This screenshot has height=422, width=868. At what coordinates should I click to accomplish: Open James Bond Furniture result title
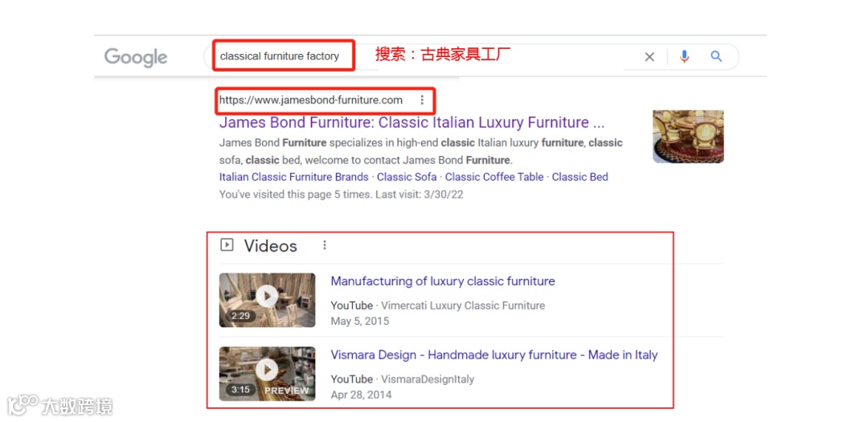pos(411,122)
